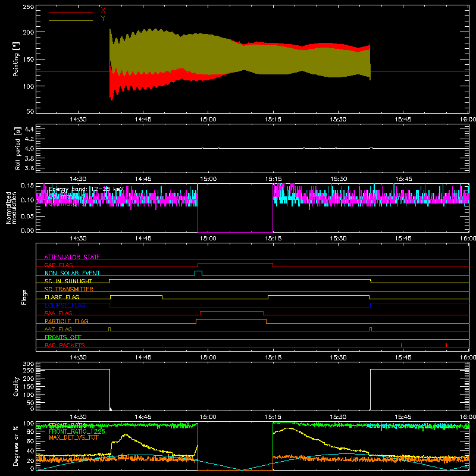The image size is (476, 476).
Task: Click the raised red SAA_FLAG segment
Action: click(231, 311)
